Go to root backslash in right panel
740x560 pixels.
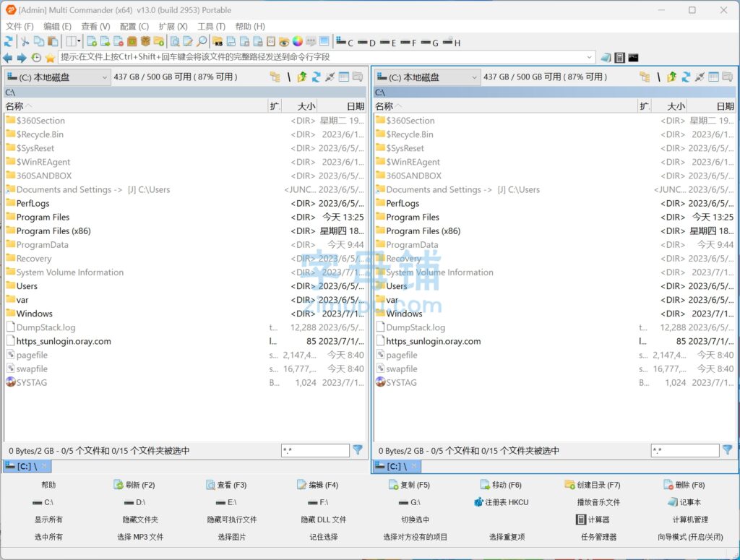click(x=658, y=77)
